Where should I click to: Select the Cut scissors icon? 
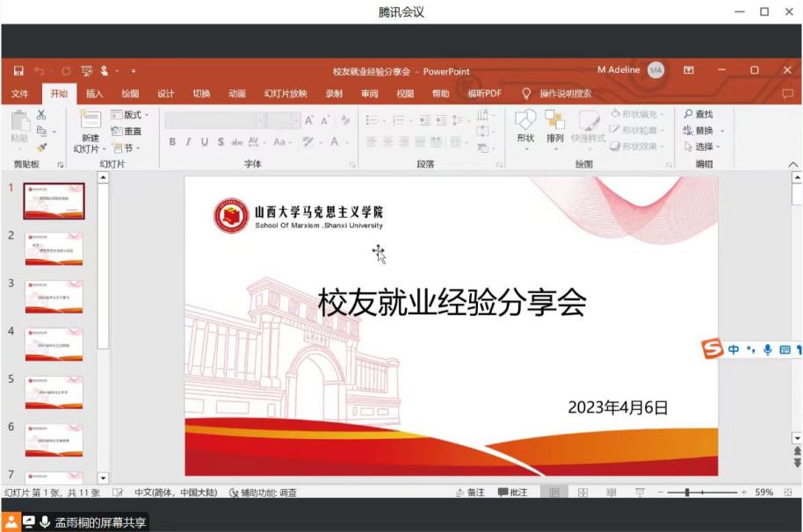click(x=41, y=115)
